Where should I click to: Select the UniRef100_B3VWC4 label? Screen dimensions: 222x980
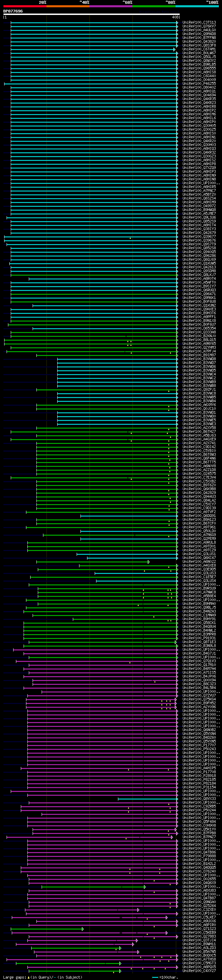pos(199,374)
